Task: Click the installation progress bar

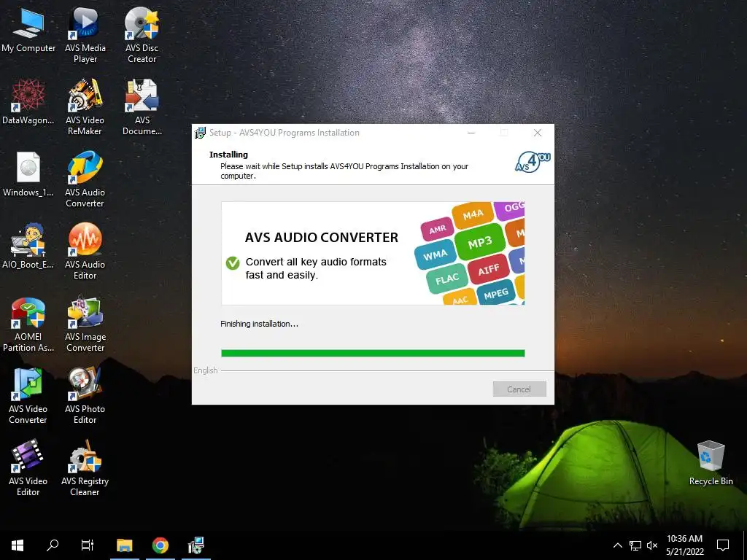Action: coord(373,353)
